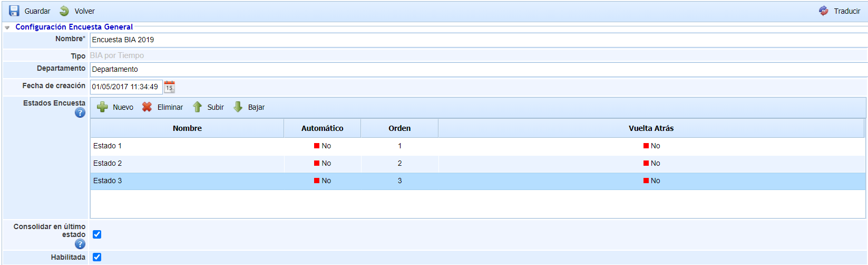868x265 pixels.
Task: Click the Bajar down arrow icon
Action: 238,107
